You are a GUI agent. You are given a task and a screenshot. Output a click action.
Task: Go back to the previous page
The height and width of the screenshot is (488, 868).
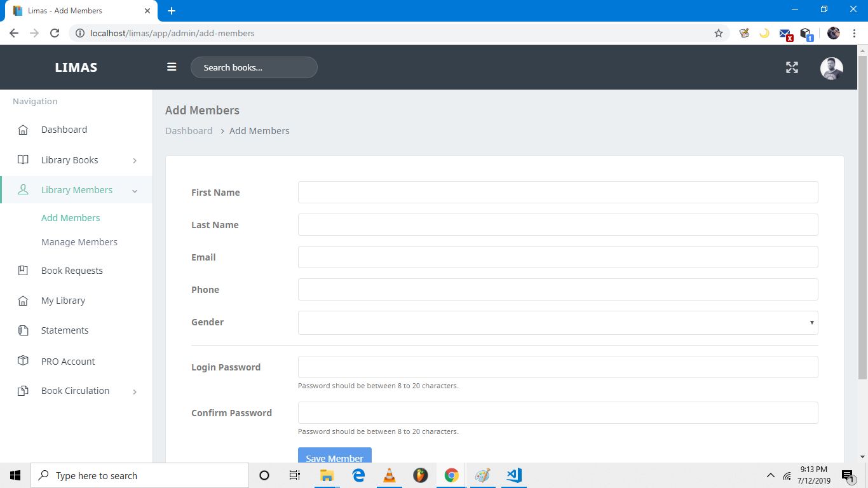coord(14,33)
